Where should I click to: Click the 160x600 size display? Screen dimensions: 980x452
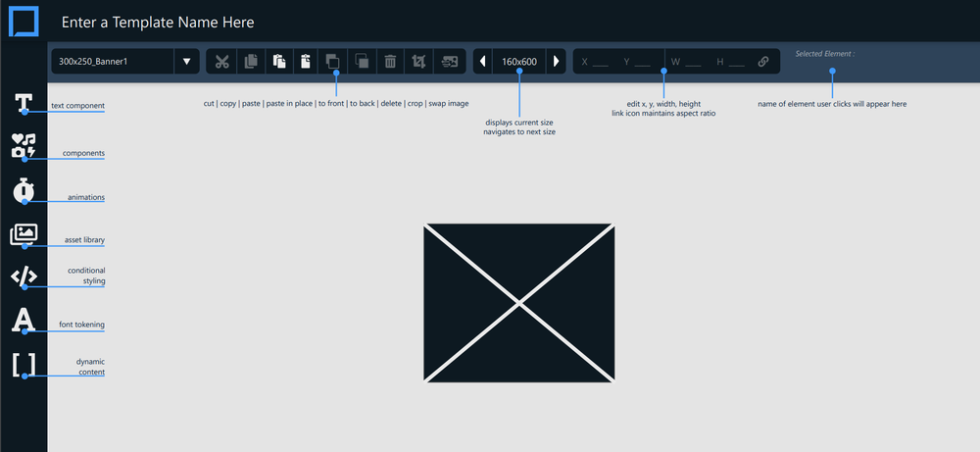[x=519, y=61]
